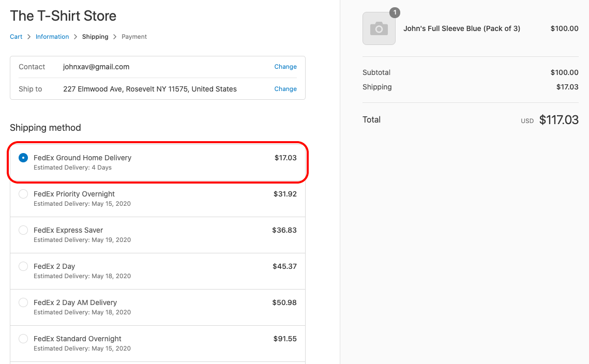Click the email johnxav@gmail.com

pyautogui.click(x=96, y=67)
